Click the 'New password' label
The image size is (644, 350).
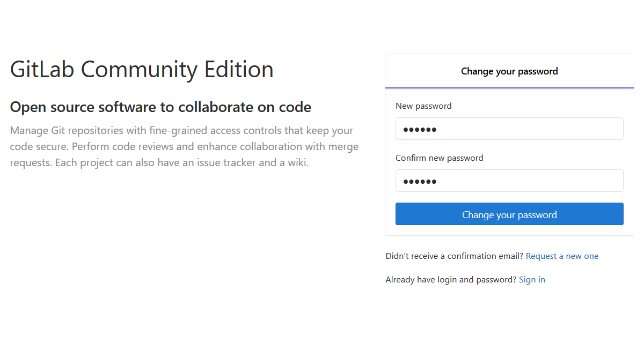(x=423, y=106)
